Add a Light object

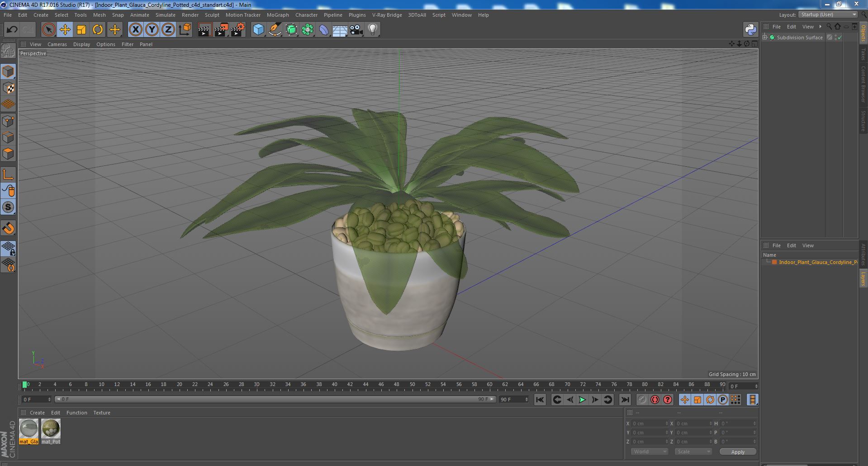373,30
